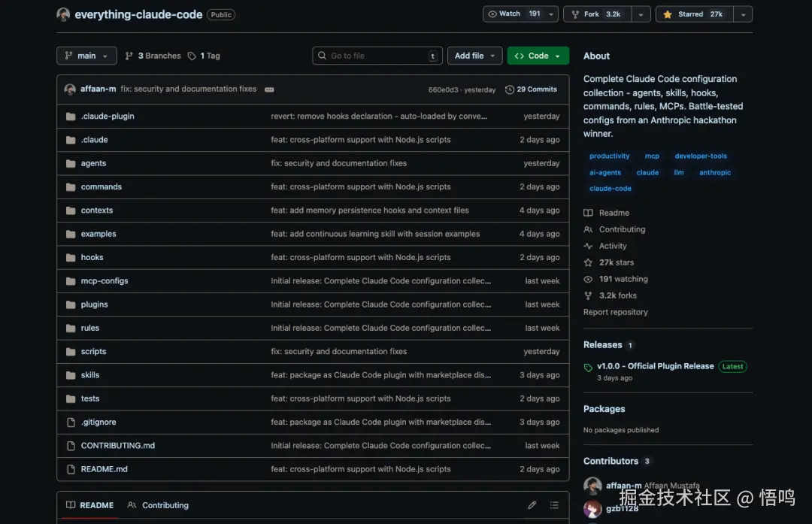Image resolution: width=812 pixels, height=524 pixels.
Task: Select the anthropic topic tag
Action: coord(715,172)
